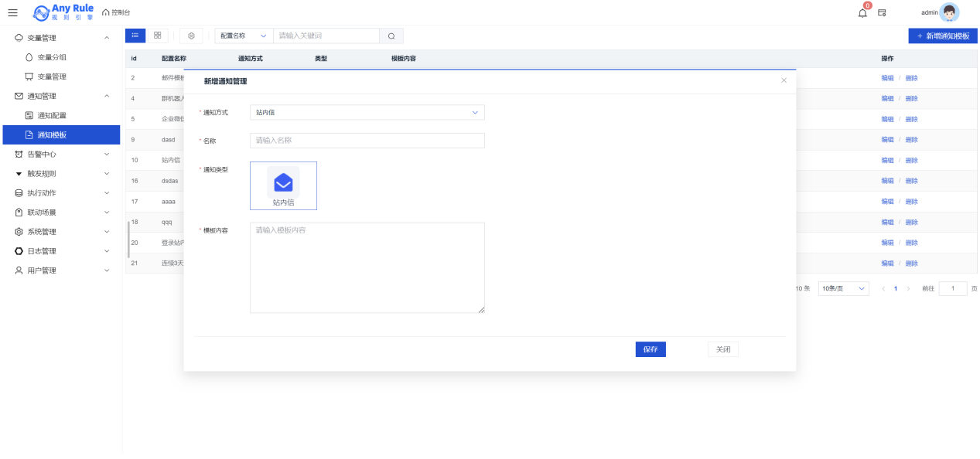Click the 名称 input field
The image size is (980, 459).
pos(367,141)
